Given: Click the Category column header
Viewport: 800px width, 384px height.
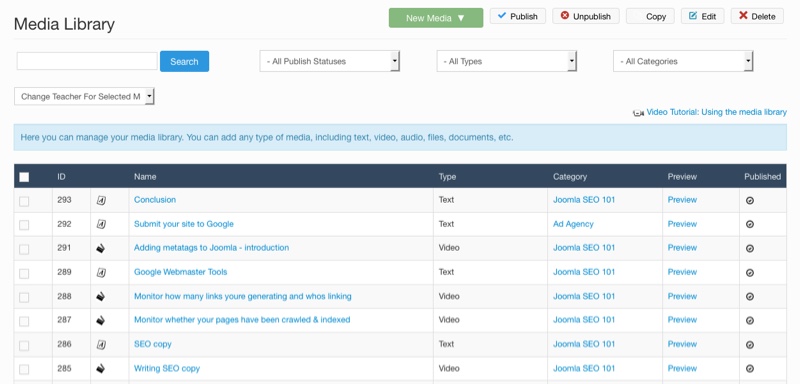Looking at the screenshot, I should click(x=570, y=177).
